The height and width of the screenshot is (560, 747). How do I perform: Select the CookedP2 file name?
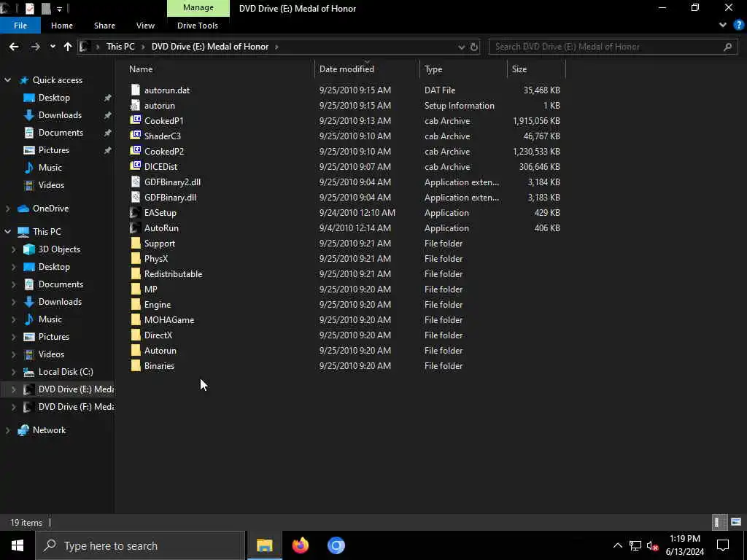pyautogui.click(x=164, y=152)
